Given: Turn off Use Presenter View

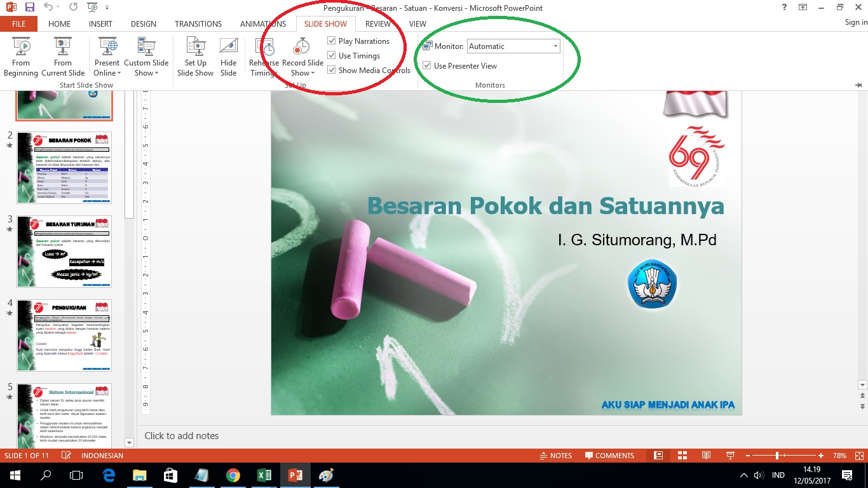Looking at the screenshot, I should pos(426,65).
